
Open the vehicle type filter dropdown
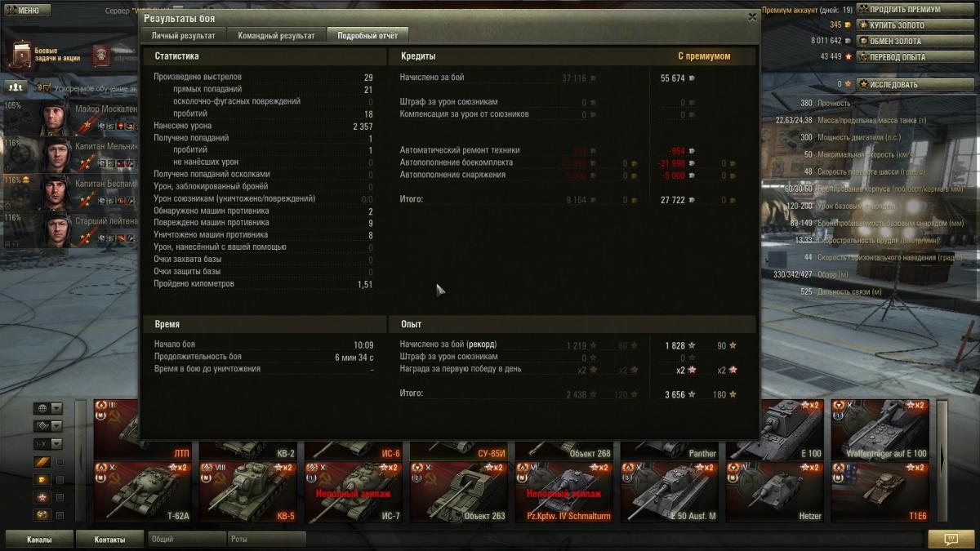48,426
